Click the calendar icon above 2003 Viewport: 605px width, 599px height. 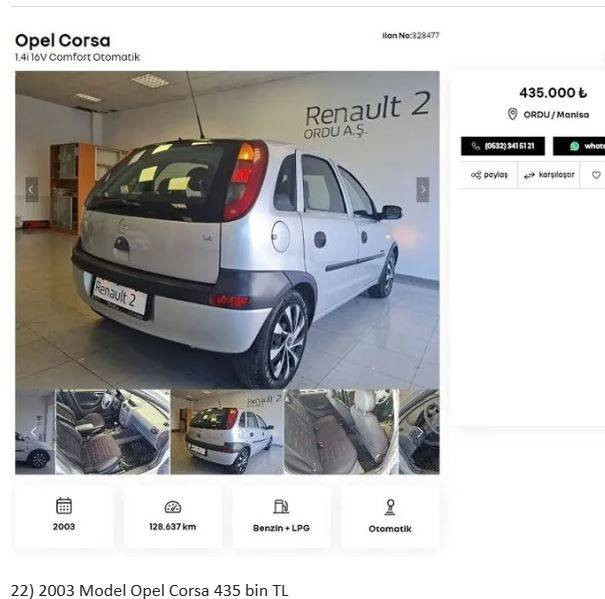click(x=64, y=506)
